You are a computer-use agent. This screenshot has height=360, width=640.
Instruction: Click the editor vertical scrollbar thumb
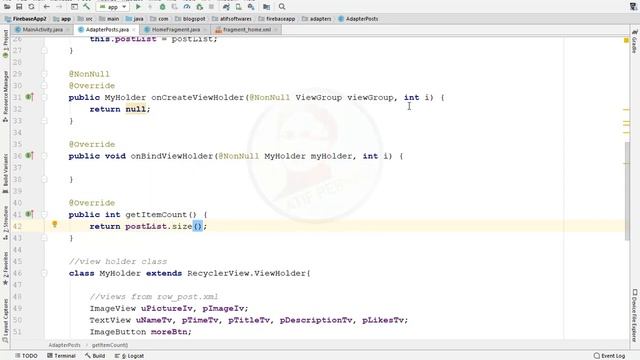point(627,191)
